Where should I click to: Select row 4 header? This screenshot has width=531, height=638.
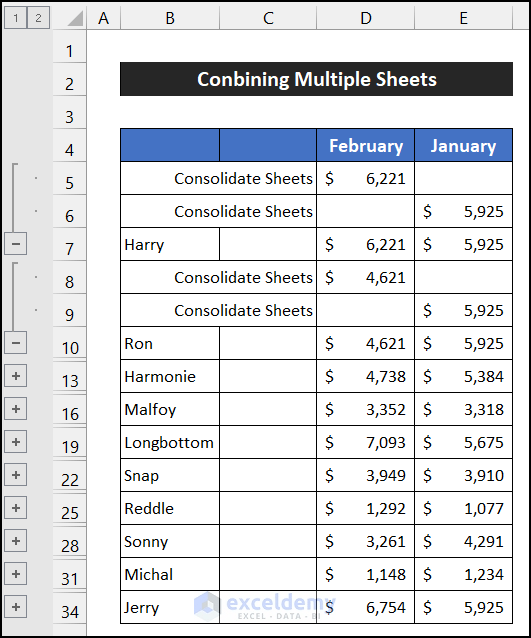70,145
